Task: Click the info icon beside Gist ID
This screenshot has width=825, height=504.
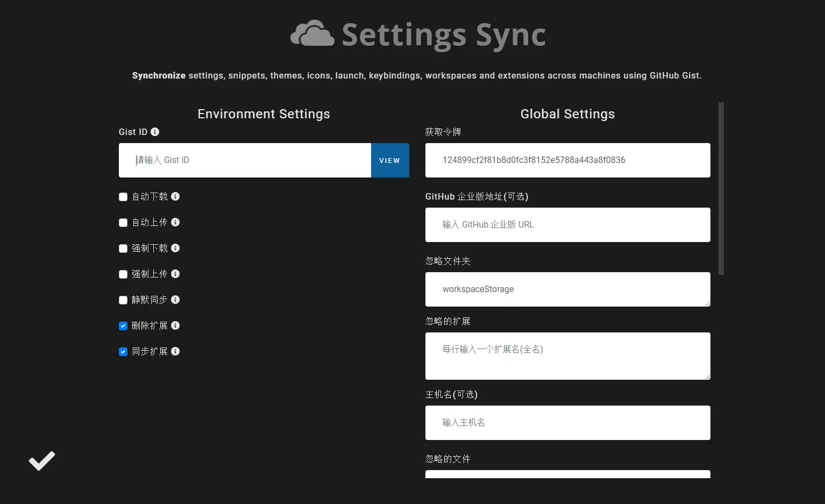Action: (155, 132)
